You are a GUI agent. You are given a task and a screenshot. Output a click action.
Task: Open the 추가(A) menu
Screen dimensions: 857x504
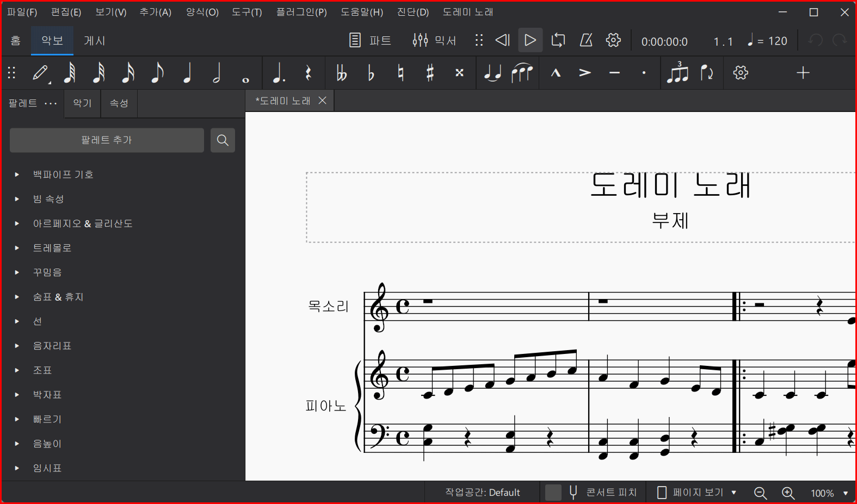click(156, 12)
